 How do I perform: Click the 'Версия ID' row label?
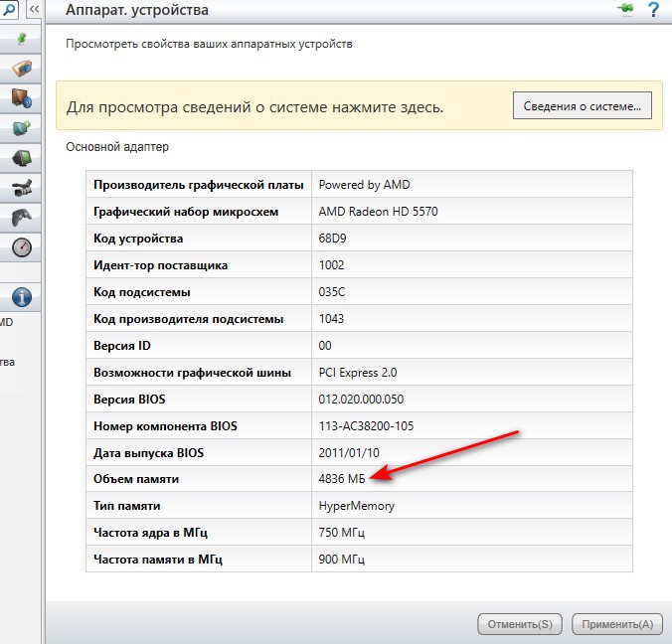122,345
